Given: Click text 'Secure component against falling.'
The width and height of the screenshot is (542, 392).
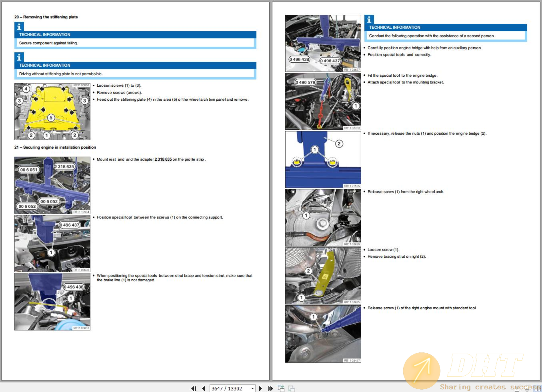Looking at the screenshot, I should coord(48,43).
